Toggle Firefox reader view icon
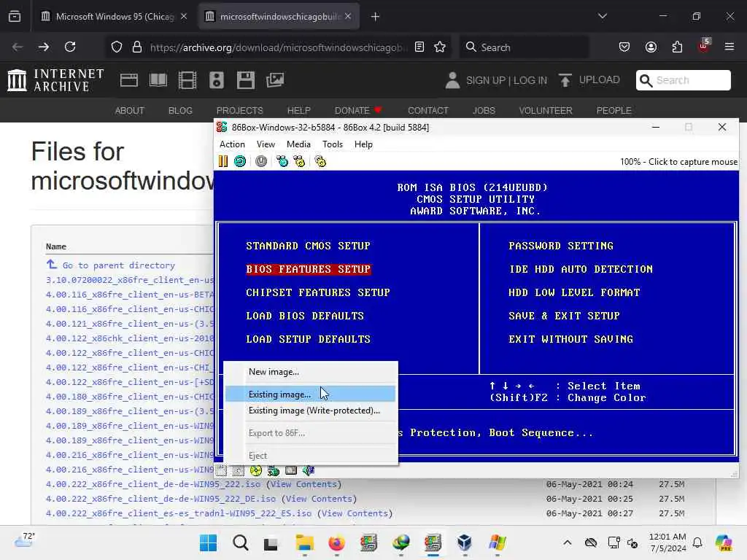 click(419, 47)
